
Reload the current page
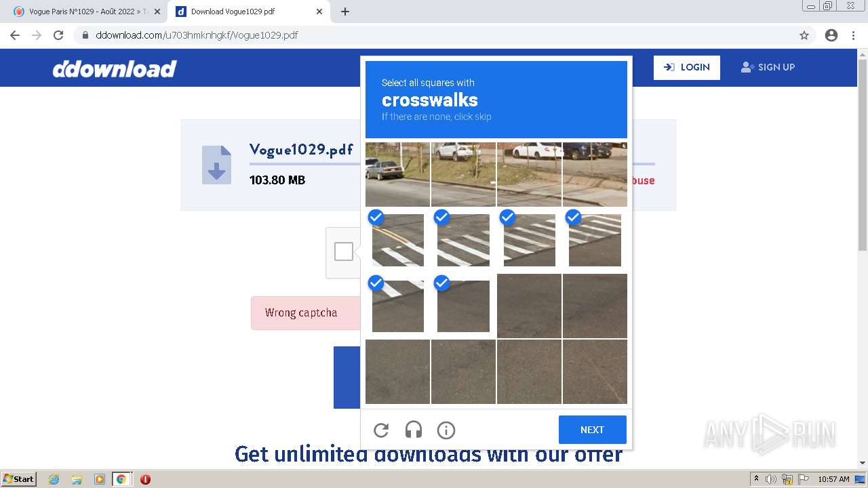[x=58, y=35]
